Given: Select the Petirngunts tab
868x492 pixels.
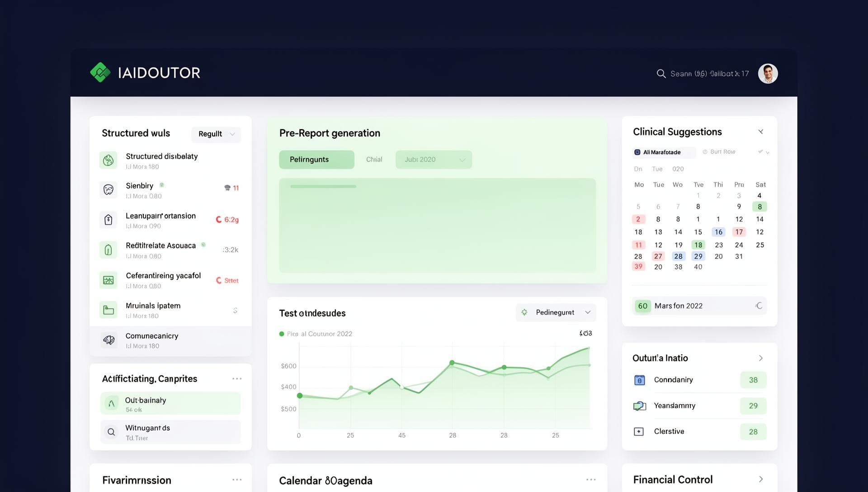Looking at the screenshot, I should [316, 159].
